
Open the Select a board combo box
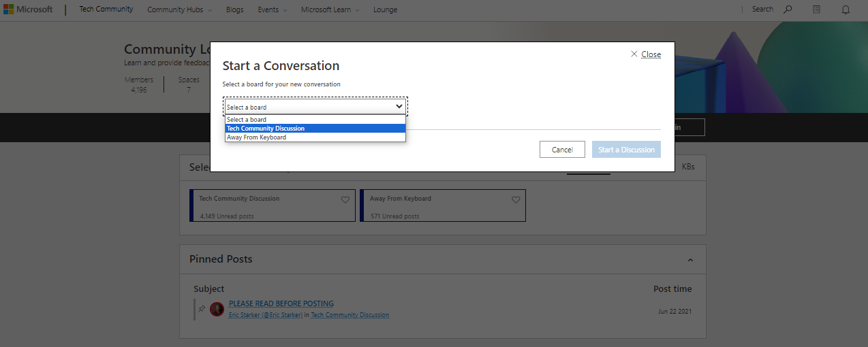(315, 107)
